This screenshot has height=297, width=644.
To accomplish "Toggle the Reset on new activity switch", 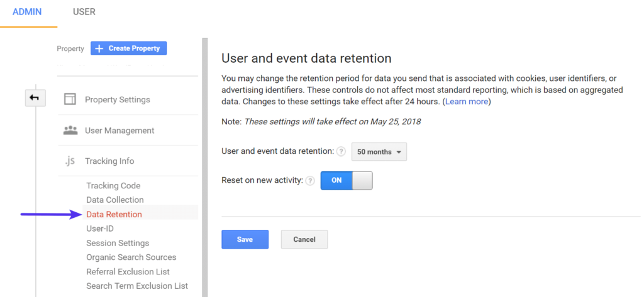I will (x=347, y=181).
